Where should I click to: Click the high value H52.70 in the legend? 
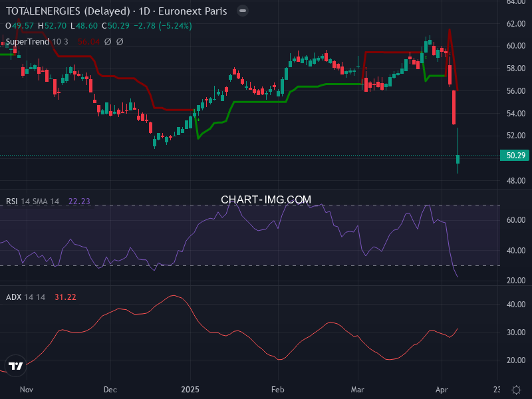[52, 26]
